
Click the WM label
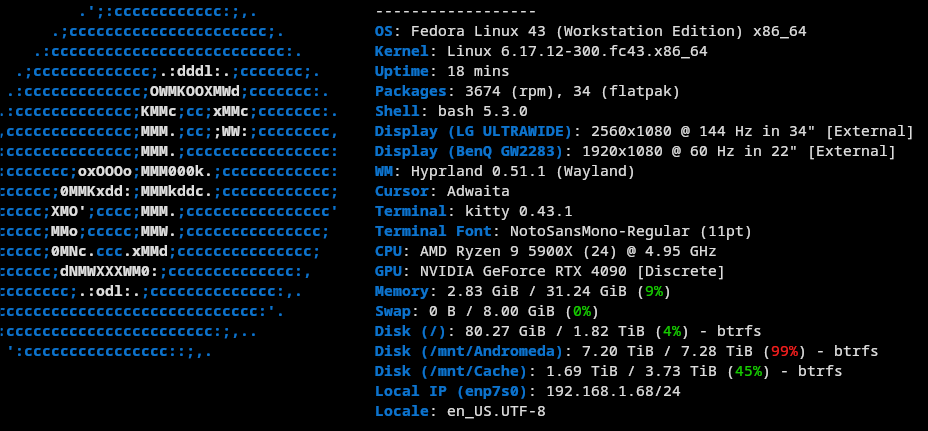coord(384,172)
